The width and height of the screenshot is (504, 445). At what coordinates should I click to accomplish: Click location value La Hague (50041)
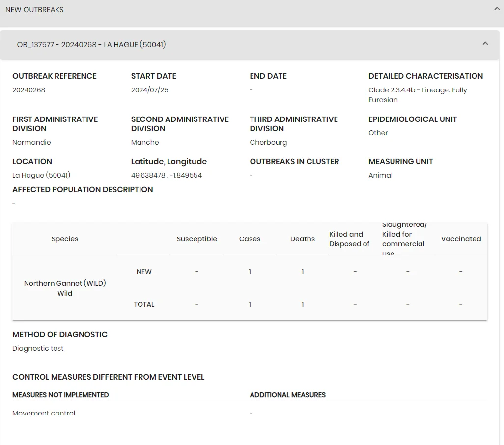click(x=41, y=175)
